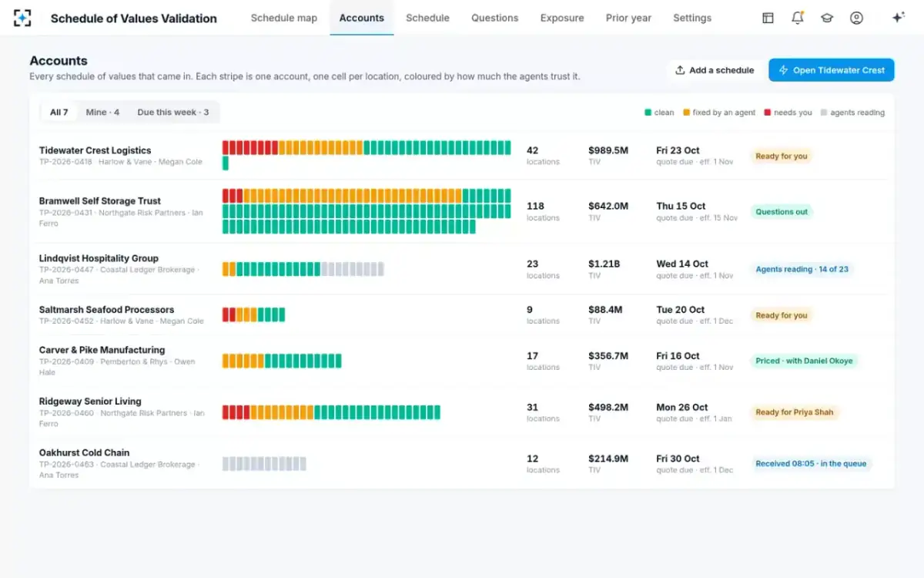Click Lindqvist Hospitality location stripe
The height and width of the screenshot is (578, 924).
(x=303, y=269)
